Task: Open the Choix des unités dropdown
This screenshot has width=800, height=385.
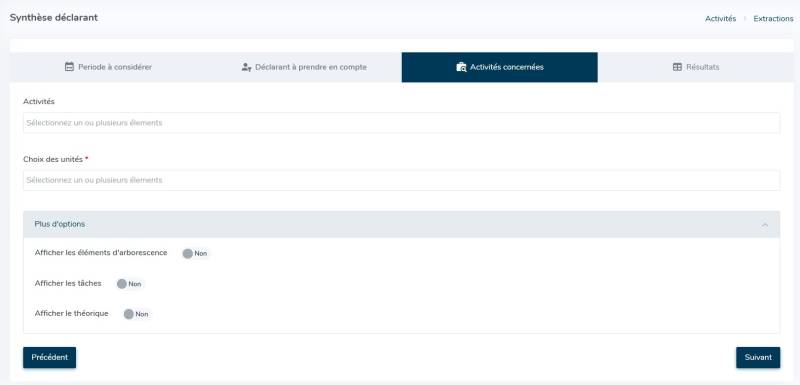Action: point(402,180)
